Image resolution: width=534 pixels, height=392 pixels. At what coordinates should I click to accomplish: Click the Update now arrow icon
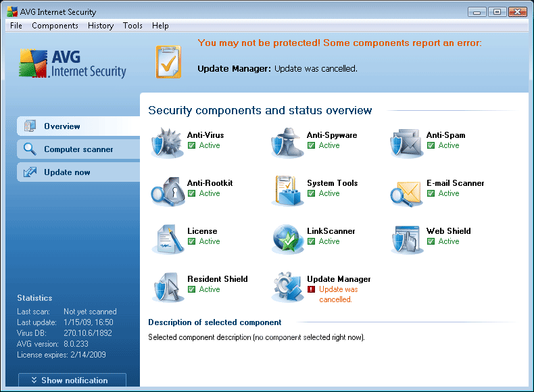[x=30, y=172]
